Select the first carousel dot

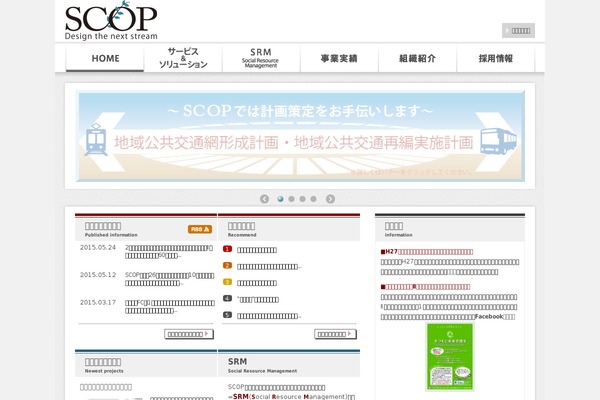pos(280,199)
